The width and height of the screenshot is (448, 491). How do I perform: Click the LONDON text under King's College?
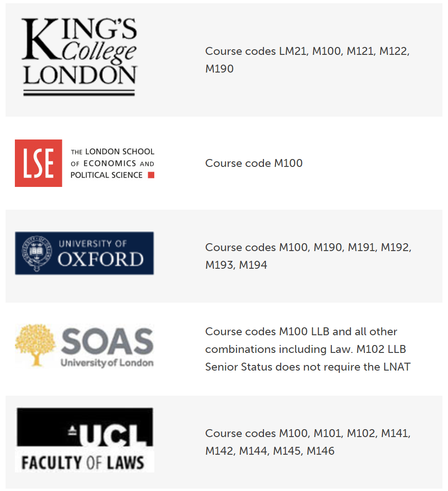tap(80, 75)
